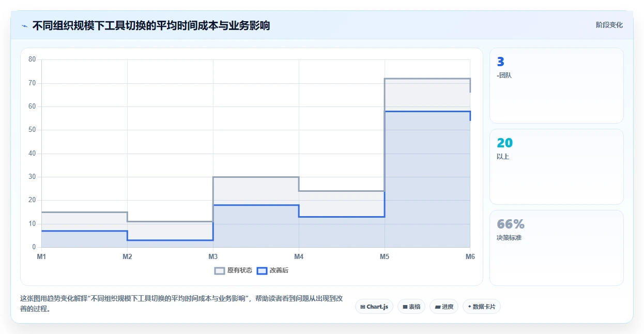
Task: Click the 40 y-axis value
Action: [x=32, y=154]
